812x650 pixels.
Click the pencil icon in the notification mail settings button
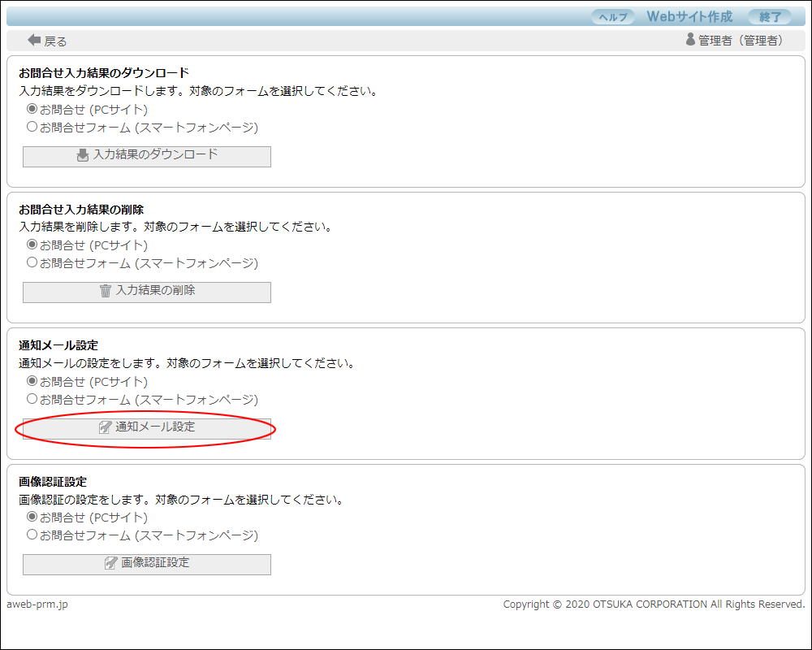pos(105,427)
